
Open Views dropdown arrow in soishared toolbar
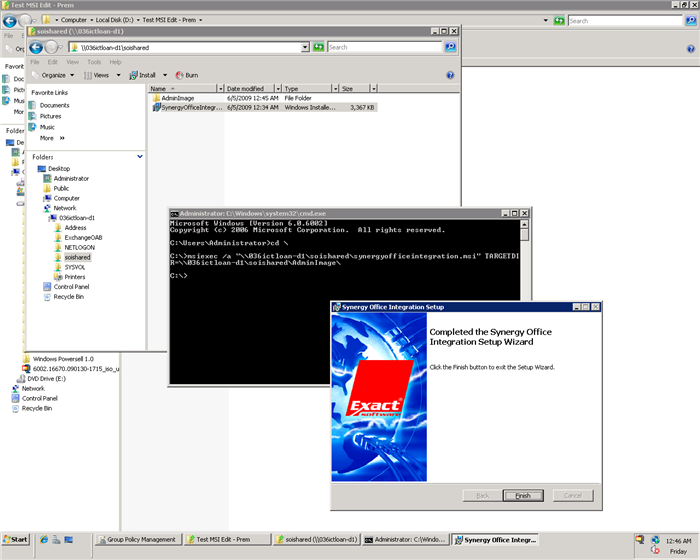(x=118, y=75)
